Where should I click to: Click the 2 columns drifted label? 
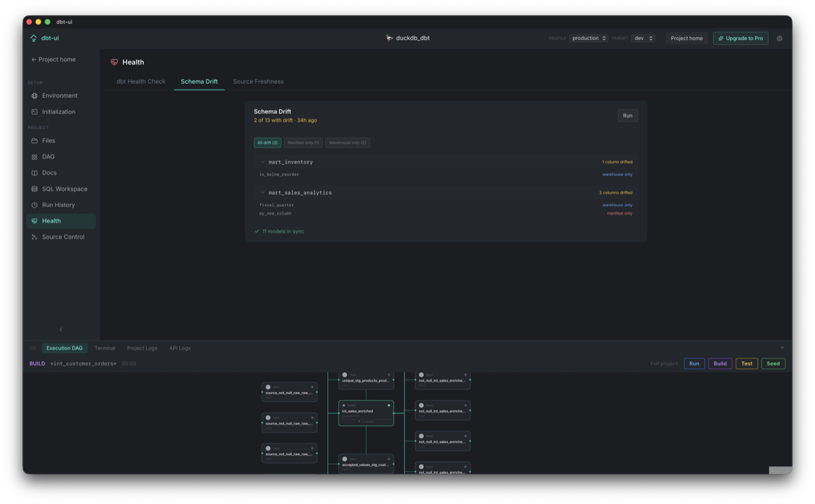pos(615,193)
